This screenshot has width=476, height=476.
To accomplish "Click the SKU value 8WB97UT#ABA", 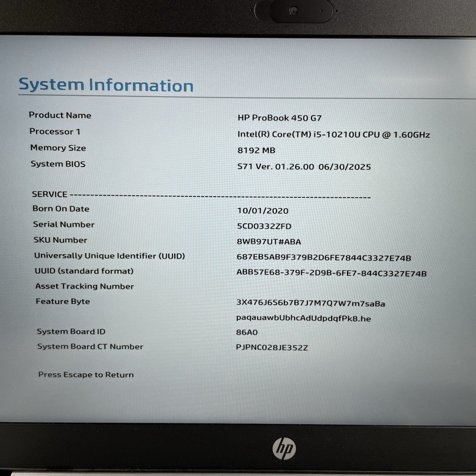I will (x=269, y=242).
